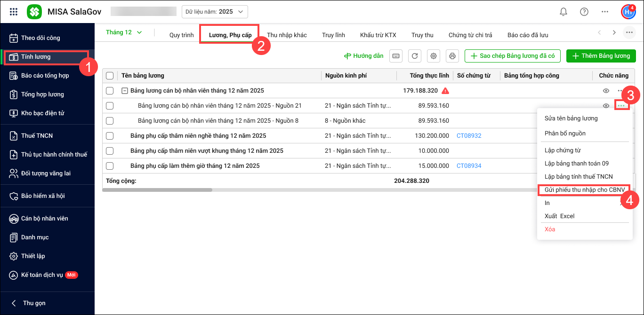644x315 pixels.
Task: View payroll via eye icon on first row
Action: click(x=606, y=91)
